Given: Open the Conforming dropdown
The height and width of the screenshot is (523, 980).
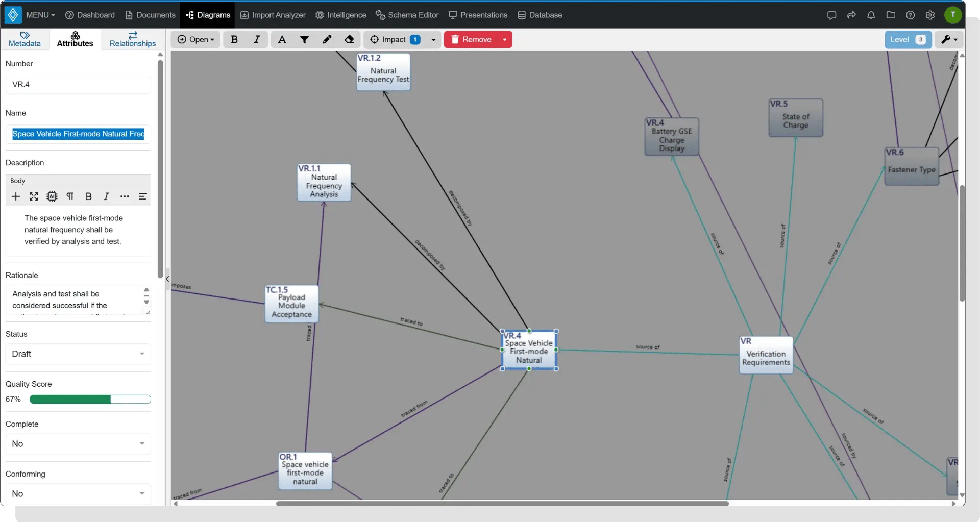Looking at the screenshot, I should 78,494.
